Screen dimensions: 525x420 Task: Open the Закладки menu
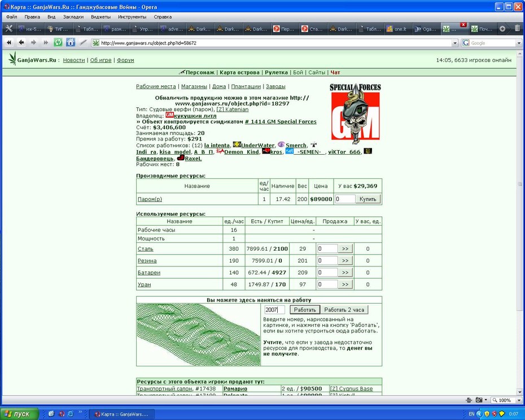pyautogui.click(x=73, y=17)
